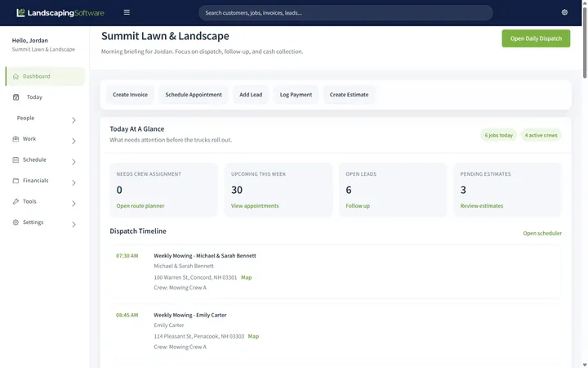Click the LandscapingSoftware logo
588x368 pixels.
click(60, 13)
